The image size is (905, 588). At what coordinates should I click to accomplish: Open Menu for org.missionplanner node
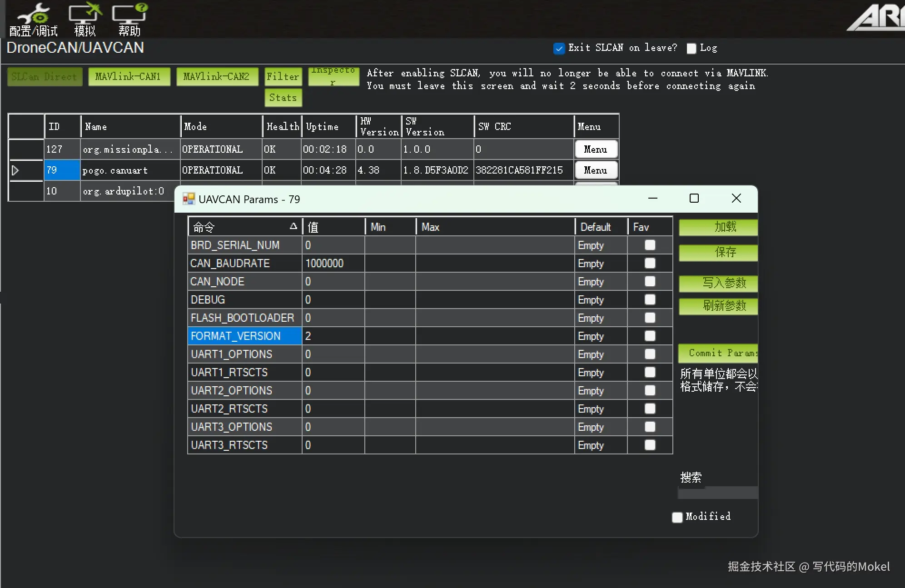coord(596,149)
